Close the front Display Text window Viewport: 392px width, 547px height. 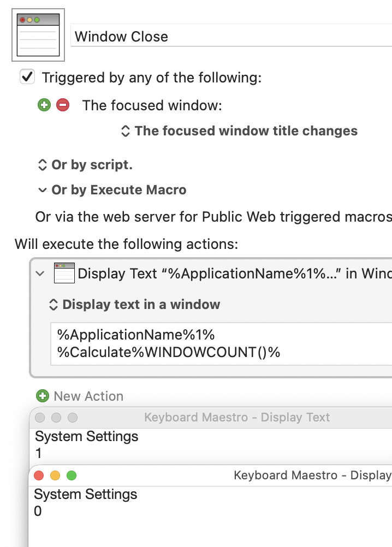[x=39, y=475]
